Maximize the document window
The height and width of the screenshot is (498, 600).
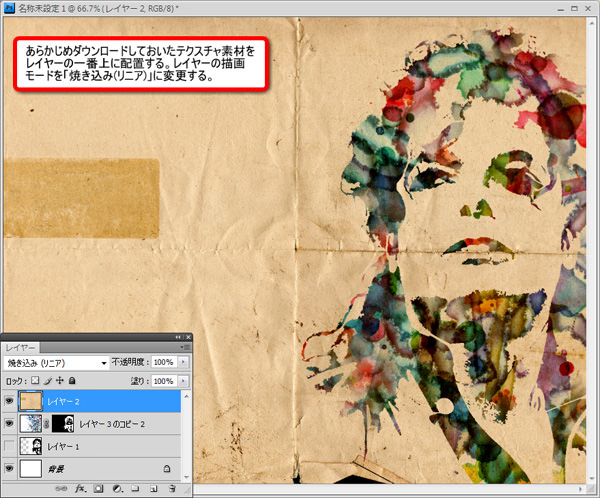pyautogui.click(x=574, y=8)
